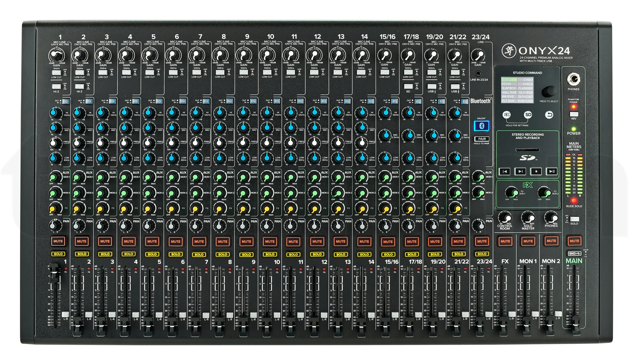Toggle the Hi-Z switch on channel 1
Image resolution: width=629 pixels, height=364 pixels.
(x=57, y=86)
